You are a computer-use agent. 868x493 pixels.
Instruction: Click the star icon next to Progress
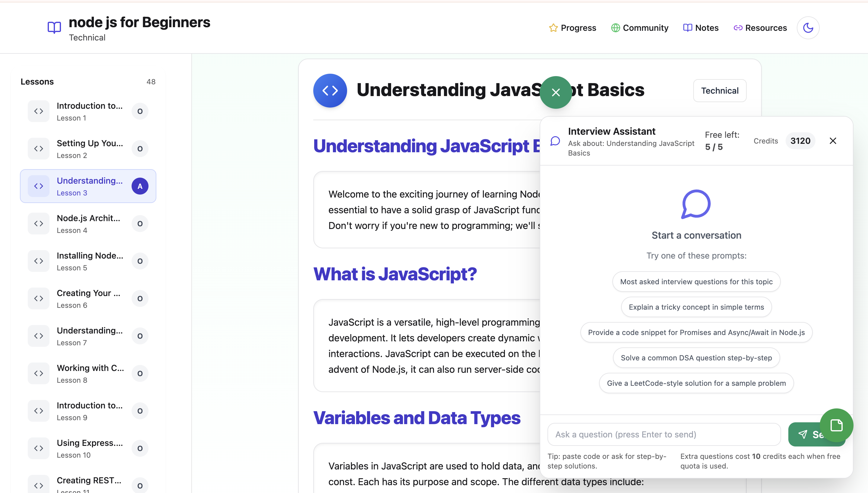(x=554, y=28)
